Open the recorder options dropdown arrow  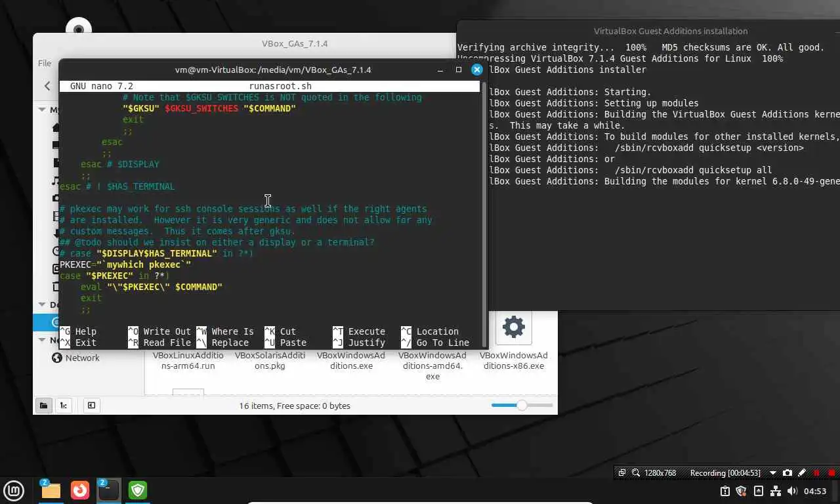click(773, 472)
